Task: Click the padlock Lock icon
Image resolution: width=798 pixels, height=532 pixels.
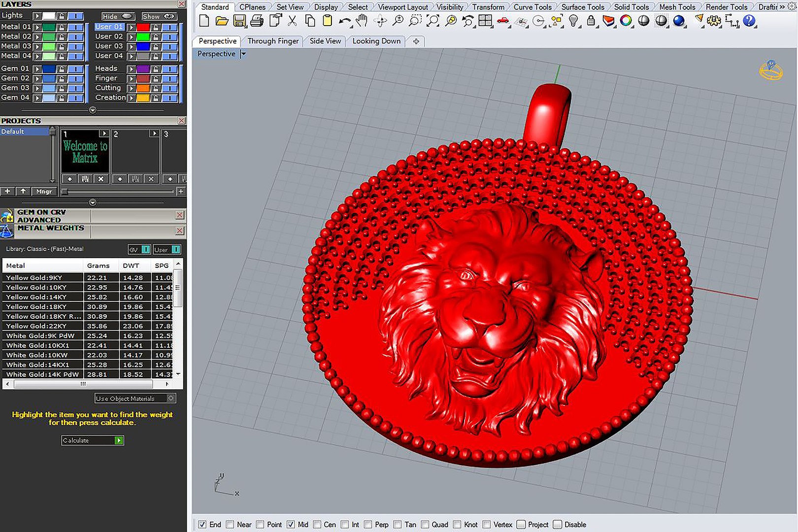Action: point(591,21)
